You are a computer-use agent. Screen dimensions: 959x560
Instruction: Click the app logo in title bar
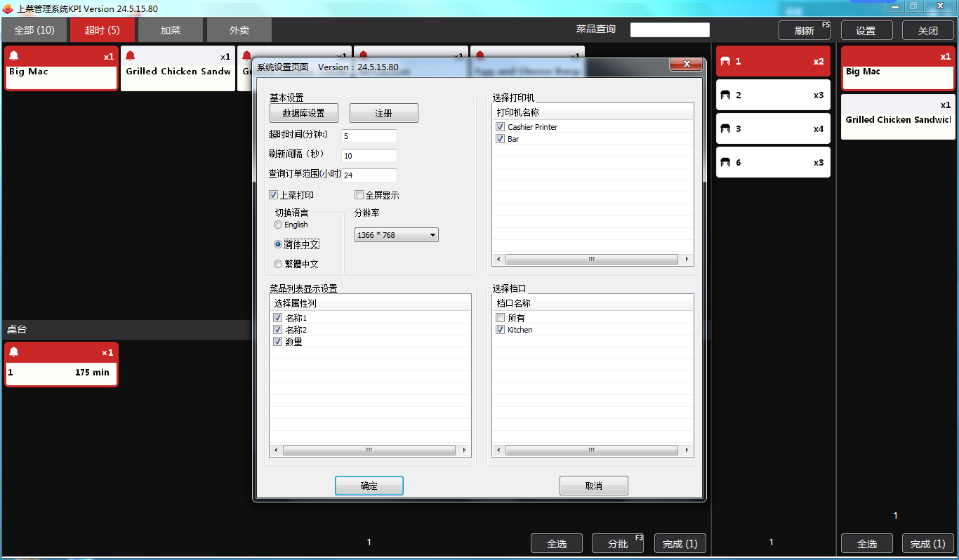coord(8,9)
